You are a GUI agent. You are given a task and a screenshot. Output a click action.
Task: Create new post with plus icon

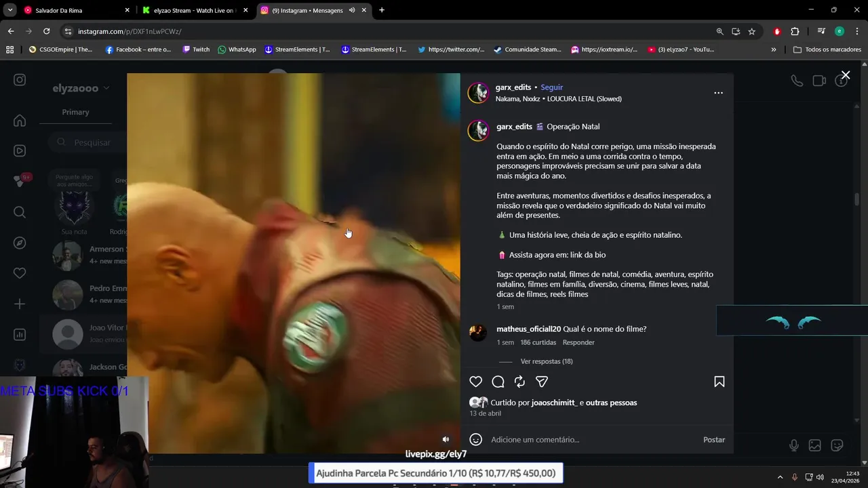coord(20,304)
